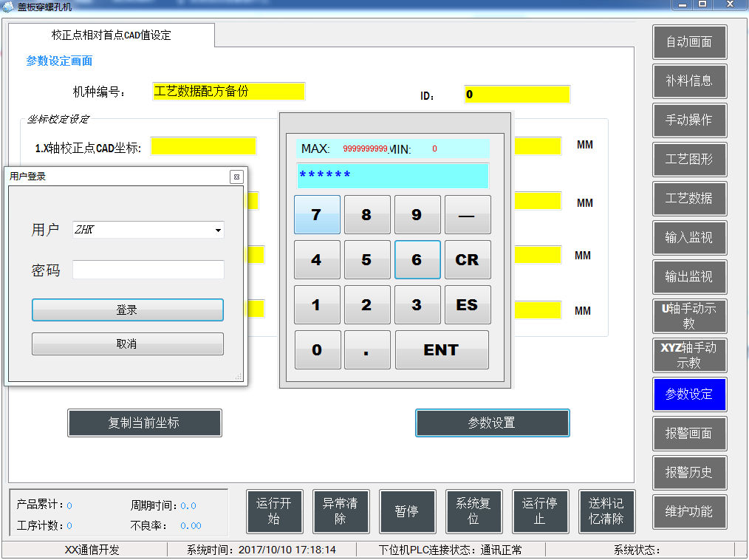Screen dimensions: 749x560
Task: Open the 手动操作 panel
Action: (689, 120)
